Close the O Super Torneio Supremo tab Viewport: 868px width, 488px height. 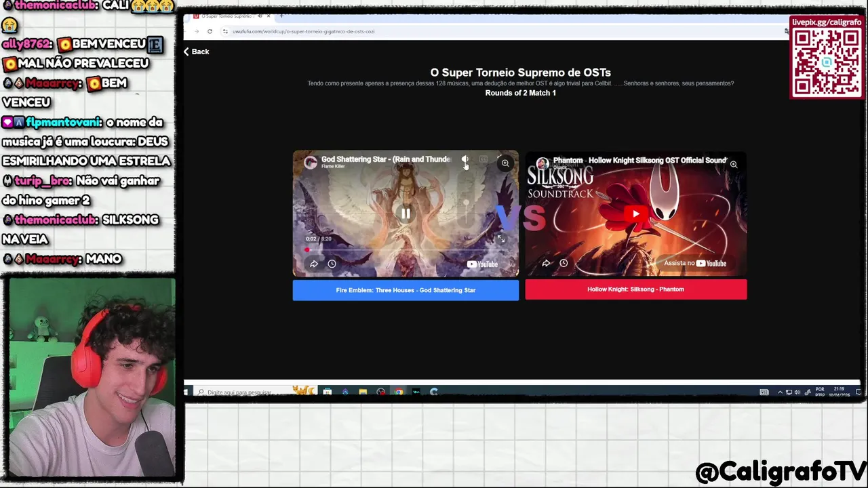(x=269, y=16)
